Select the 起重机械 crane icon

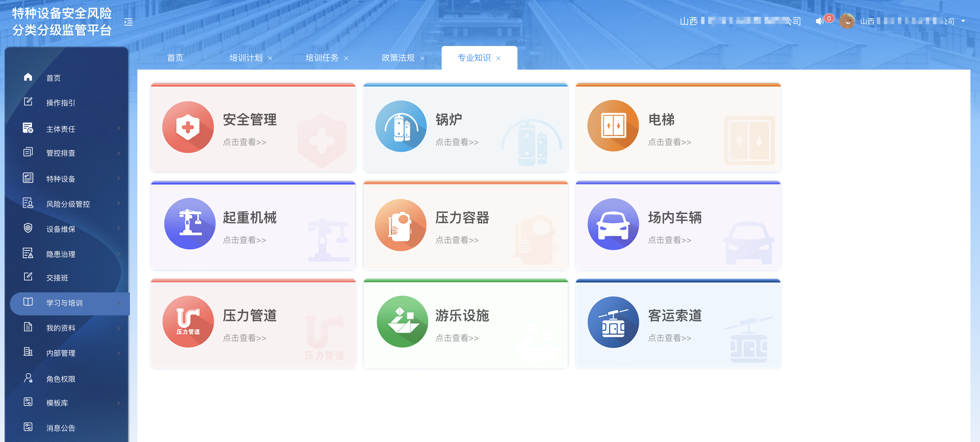(189, 224)
